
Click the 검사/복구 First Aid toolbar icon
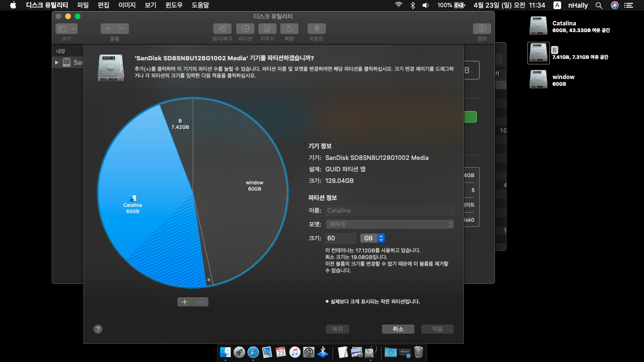pos(222,29)
